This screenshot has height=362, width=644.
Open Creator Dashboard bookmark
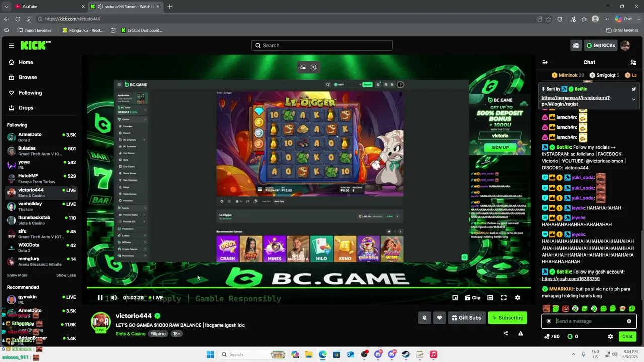coord(141,30)
